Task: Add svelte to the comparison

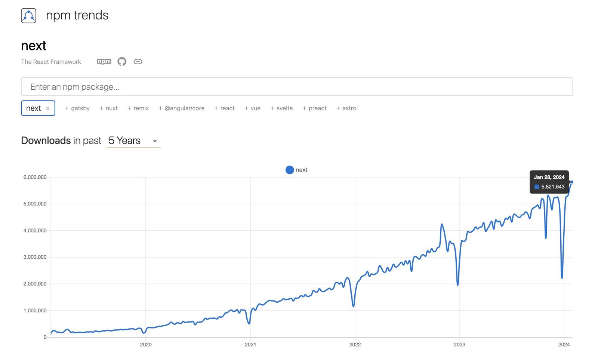Action: (281, 108)
